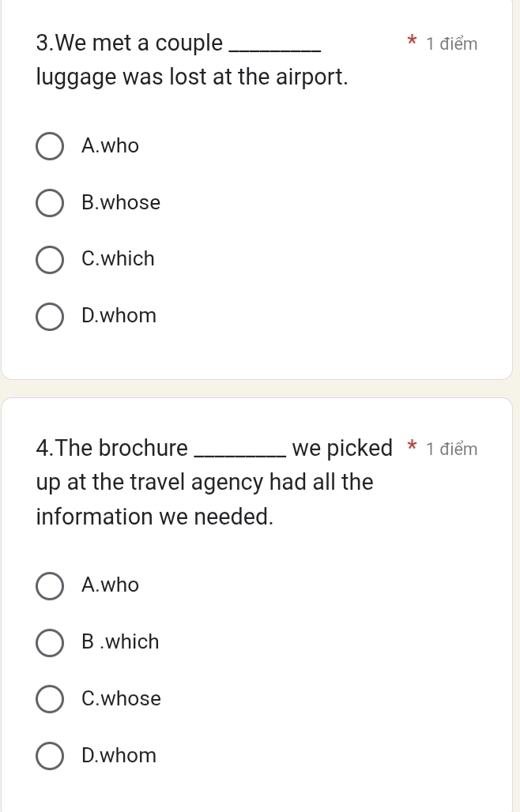This screenshot has height=812, width=520.
Task: Select radio button C.whose in question 4
Action: pos(50,700)
